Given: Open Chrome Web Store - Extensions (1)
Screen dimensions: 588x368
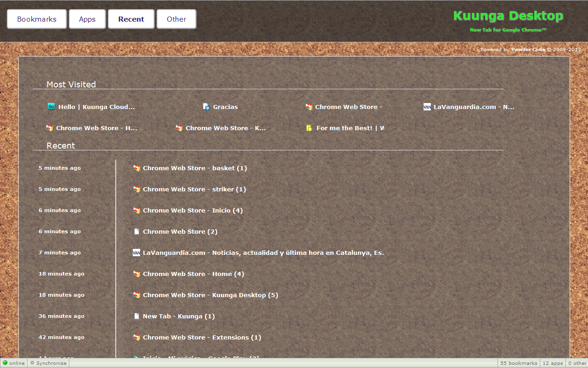Looking at the screenshot, I should click(x=202, y=337).
